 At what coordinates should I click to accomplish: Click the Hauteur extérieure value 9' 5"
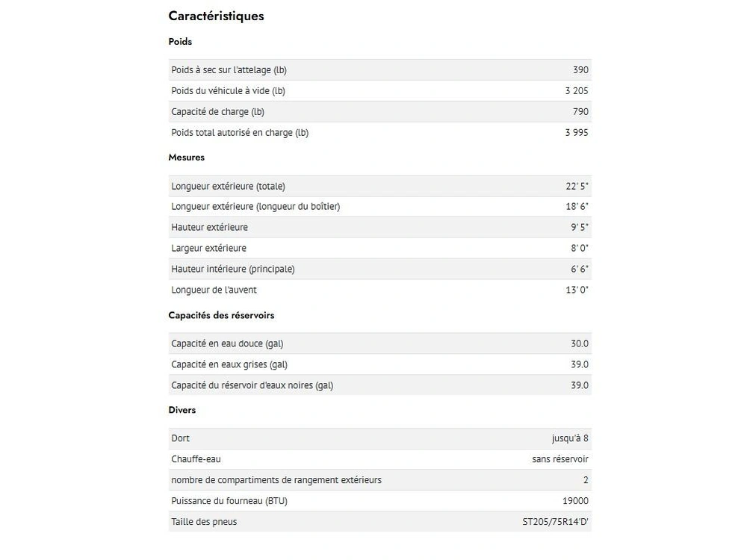point(577,227)
